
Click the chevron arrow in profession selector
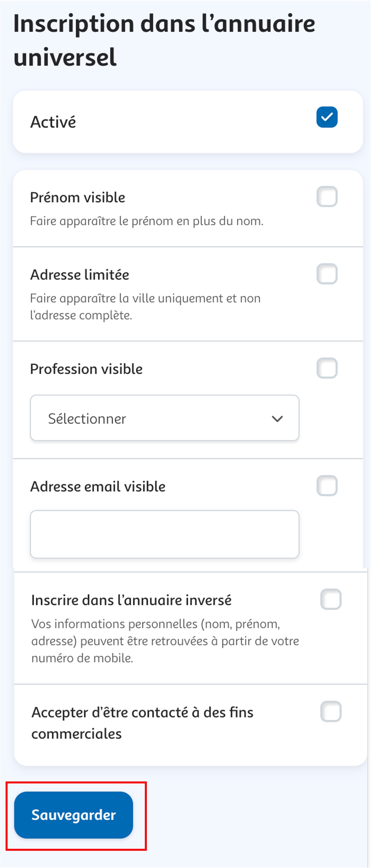[277, 418]
